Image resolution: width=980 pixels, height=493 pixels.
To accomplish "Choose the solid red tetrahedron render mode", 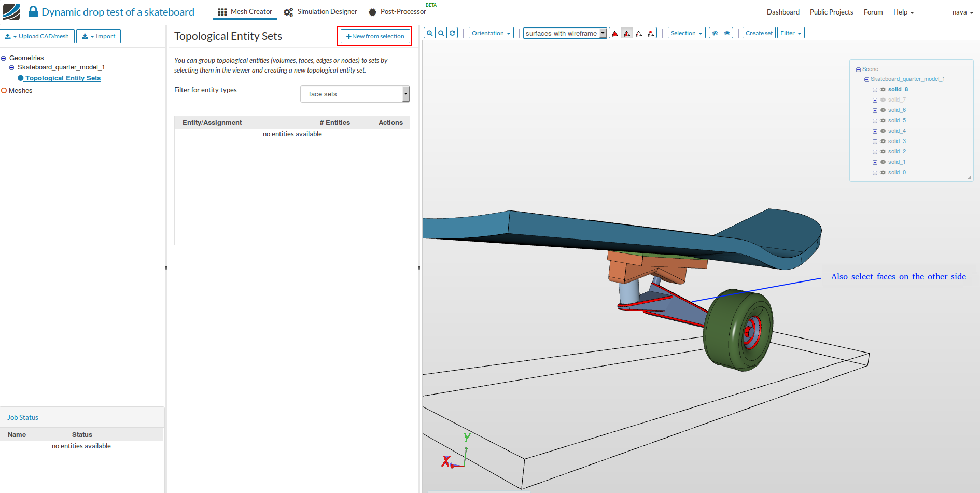I will [x=615, y=32].
